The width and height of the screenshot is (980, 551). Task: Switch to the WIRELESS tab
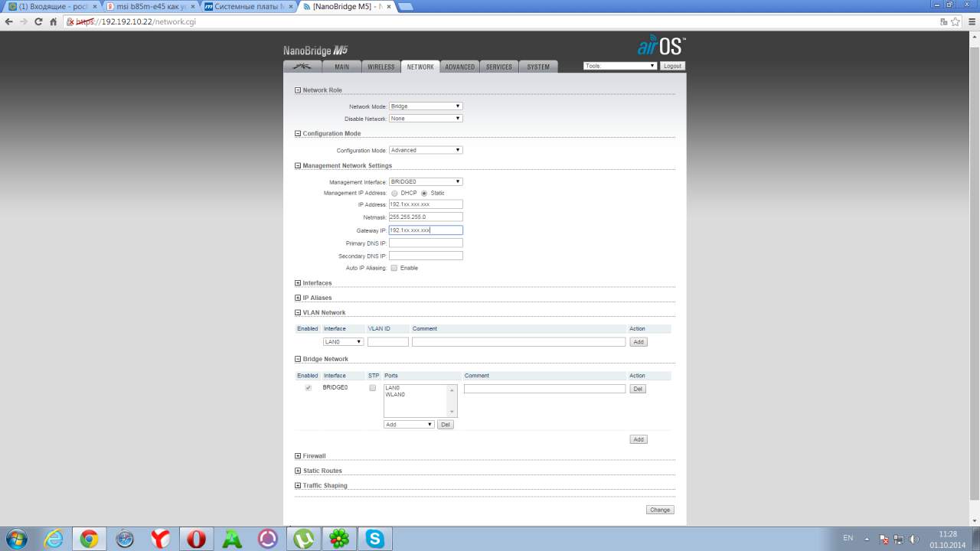coord(381,67)
